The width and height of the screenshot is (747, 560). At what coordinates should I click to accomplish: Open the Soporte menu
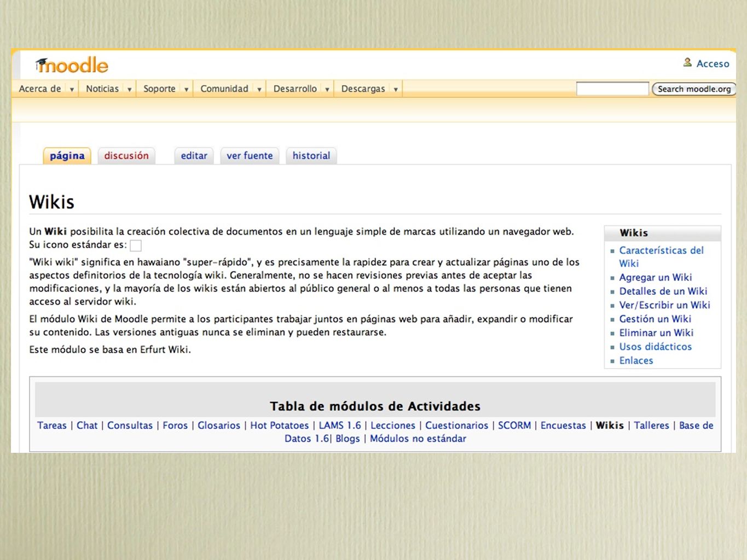[159, 89]
